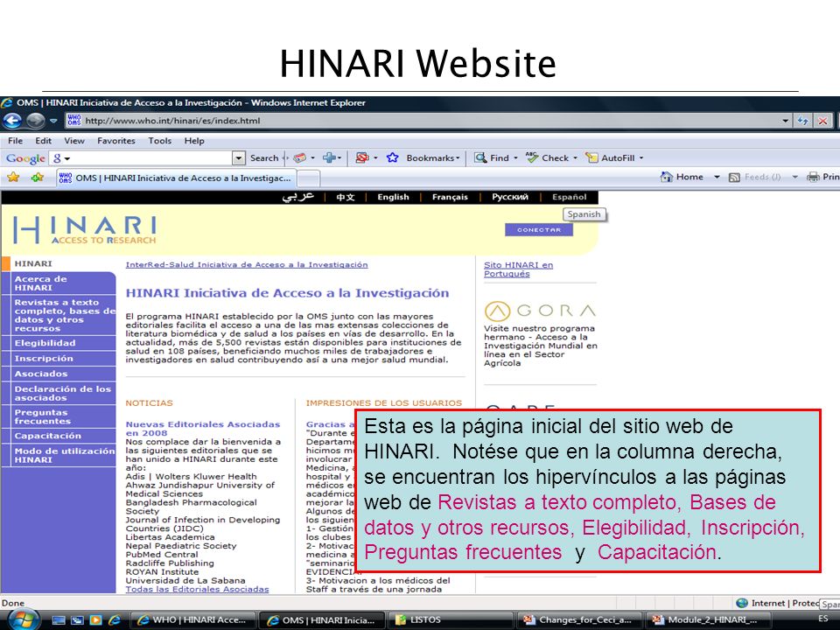Click the popup blocker icon in Google toolbar
Screen dimensions: 840x630
tap(362, 157)
